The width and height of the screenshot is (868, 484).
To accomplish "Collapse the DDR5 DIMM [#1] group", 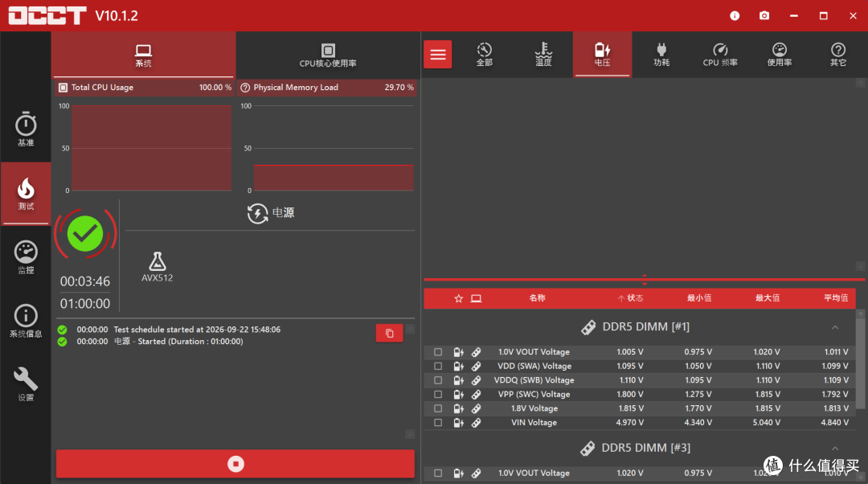I will point(835,327).
